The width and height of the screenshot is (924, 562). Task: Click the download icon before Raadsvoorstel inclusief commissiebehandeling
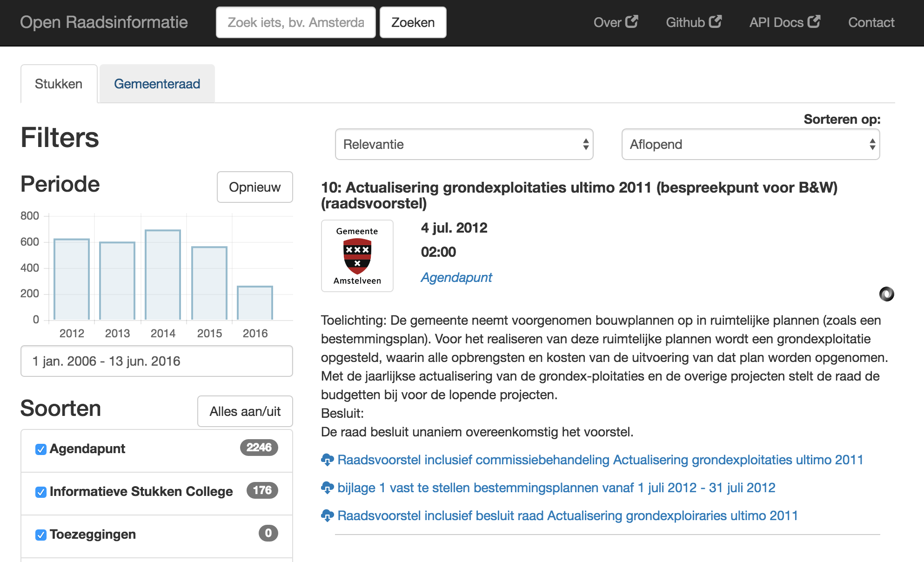(328, 460)
